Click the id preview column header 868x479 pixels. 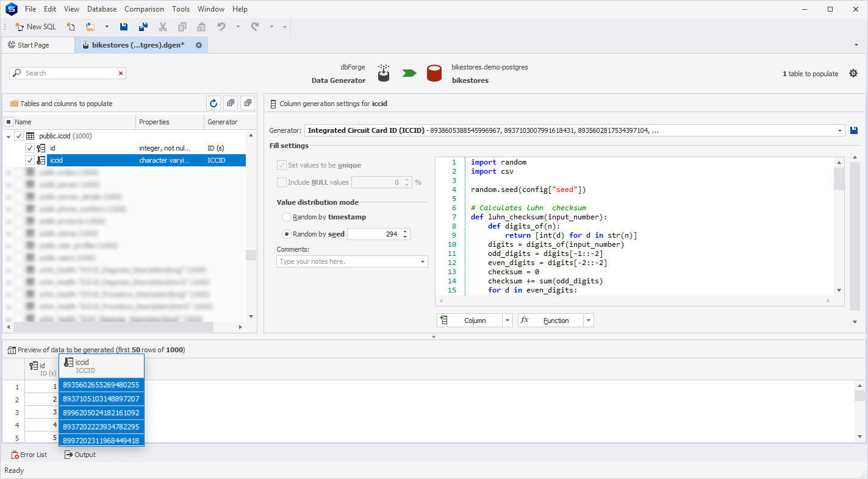point(41,369)
